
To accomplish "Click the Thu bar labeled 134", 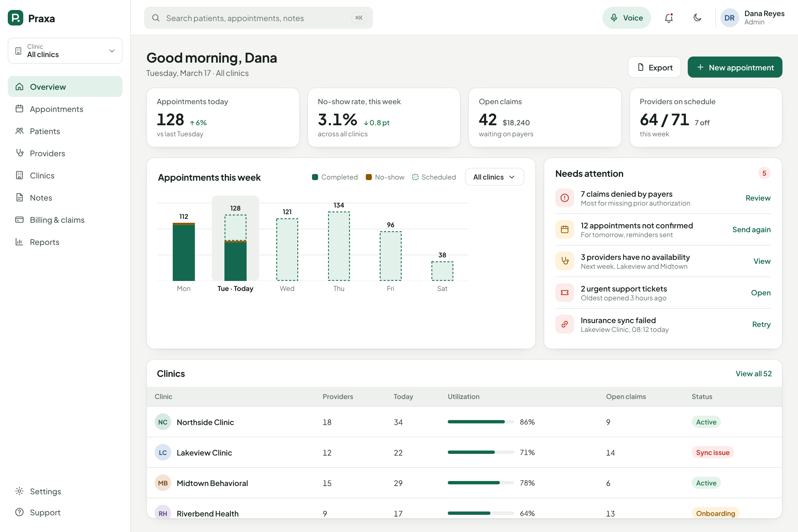I will [x=339, y=246].
